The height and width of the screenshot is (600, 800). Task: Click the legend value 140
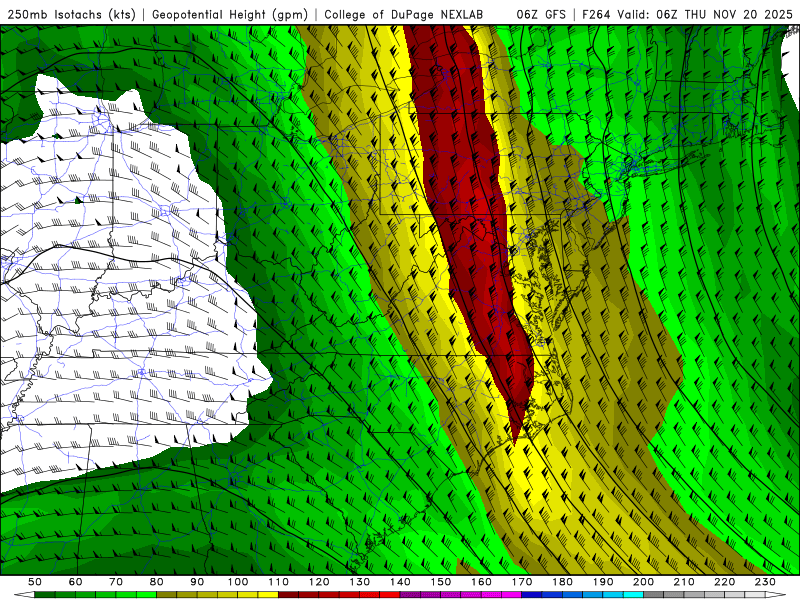coord(401,582)
